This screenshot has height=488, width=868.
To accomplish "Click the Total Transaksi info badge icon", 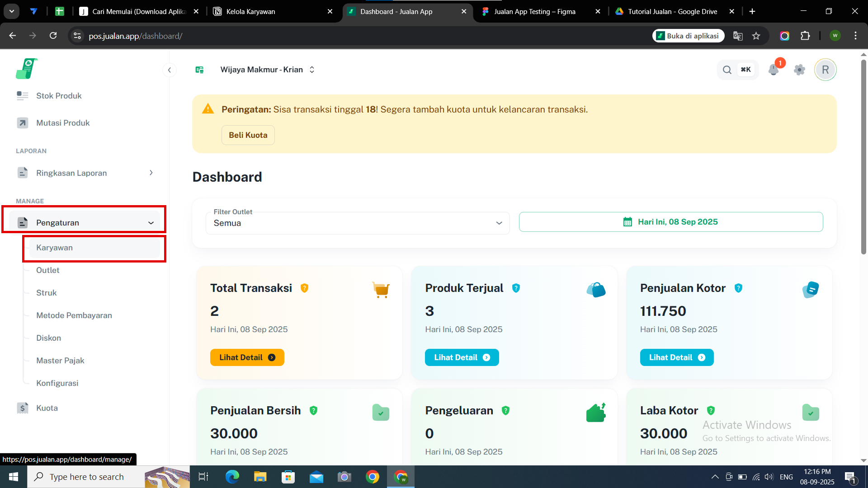I will pos(304,288).
